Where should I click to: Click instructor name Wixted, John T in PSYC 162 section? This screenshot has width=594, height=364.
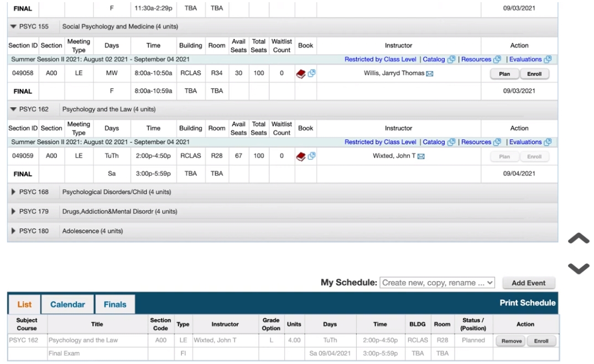394,155
